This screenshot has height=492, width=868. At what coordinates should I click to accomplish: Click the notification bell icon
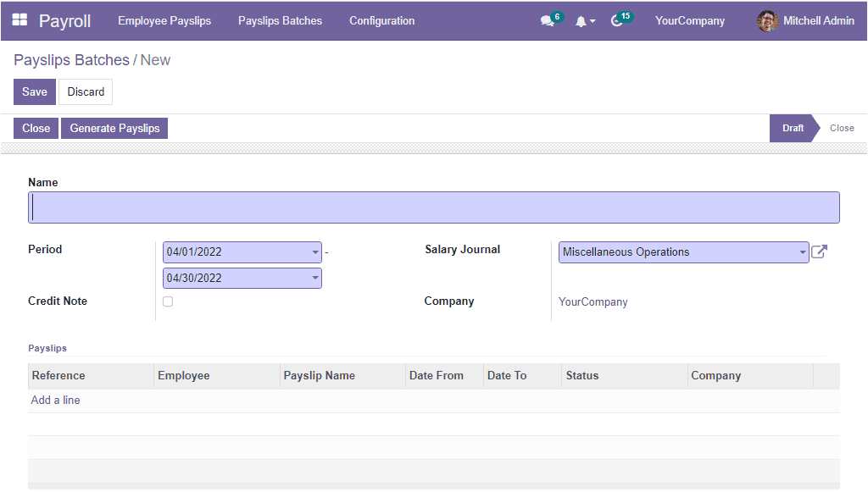(581, 21)
